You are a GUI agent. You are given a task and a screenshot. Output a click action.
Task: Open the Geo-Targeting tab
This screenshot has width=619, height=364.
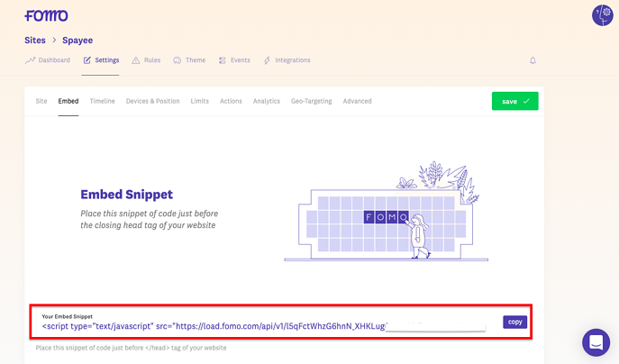311,101
